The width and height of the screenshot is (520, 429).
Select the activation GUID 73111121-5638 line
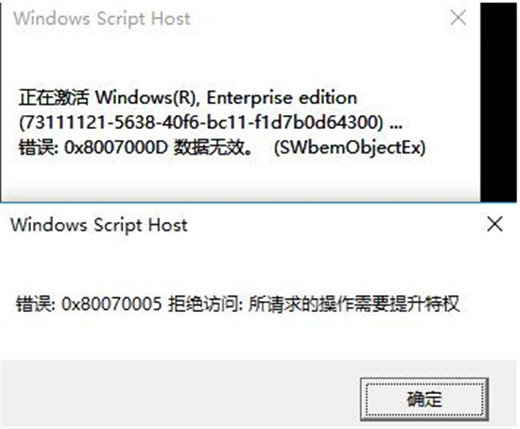tap(211, 122)
